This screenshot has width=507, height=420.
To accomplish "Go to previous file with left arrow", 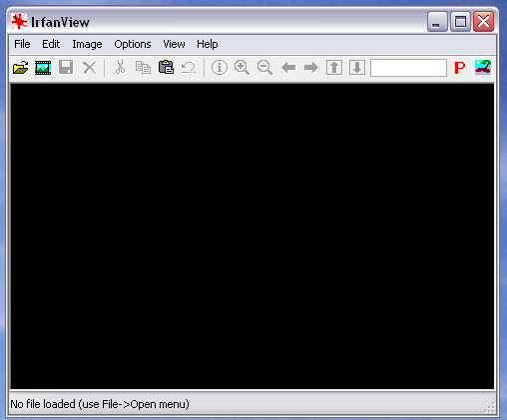I will (x=288, y=68).
